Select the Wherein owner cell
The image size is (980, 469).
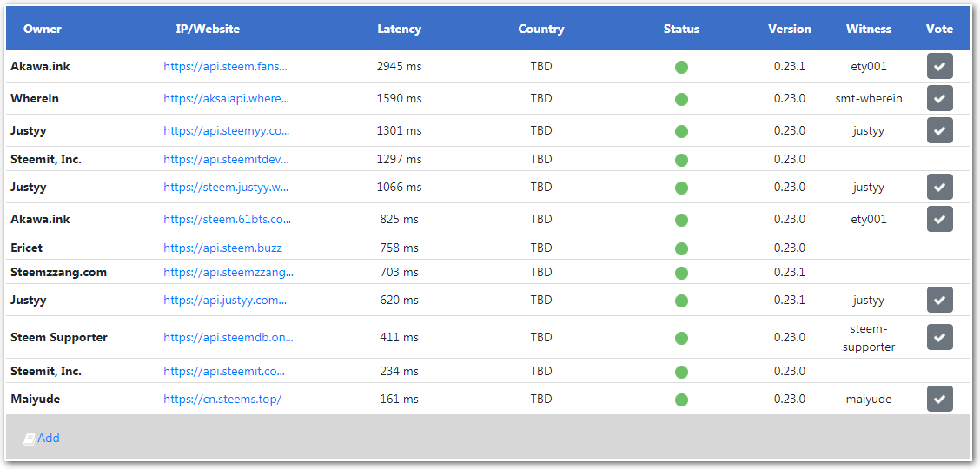[x=35, y=98]
